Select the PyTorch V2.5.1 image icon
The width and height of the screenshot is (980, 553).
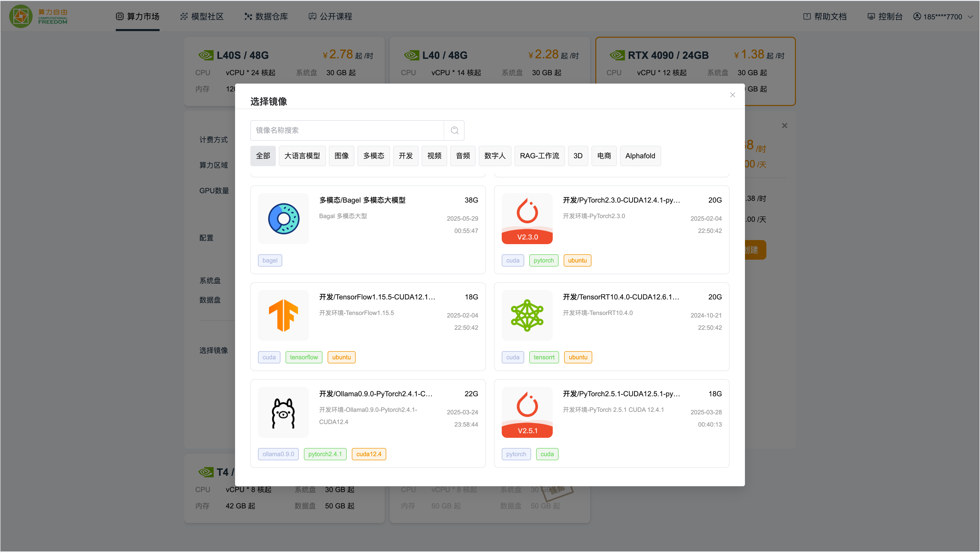(x=527, y=412)
